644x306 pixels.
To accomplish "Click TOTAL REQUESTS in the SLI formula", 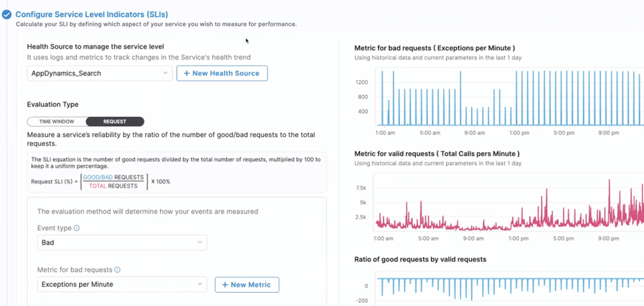I will (113, 186).
